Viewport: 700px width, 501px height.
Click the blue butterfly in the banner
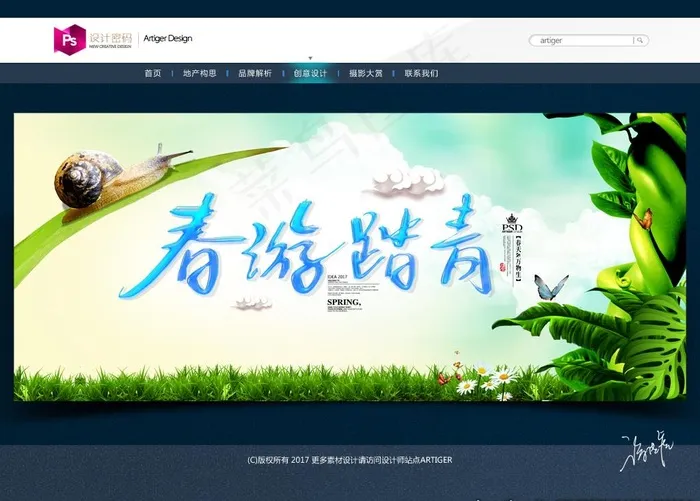pyautogui.click(x=550, y=288)
